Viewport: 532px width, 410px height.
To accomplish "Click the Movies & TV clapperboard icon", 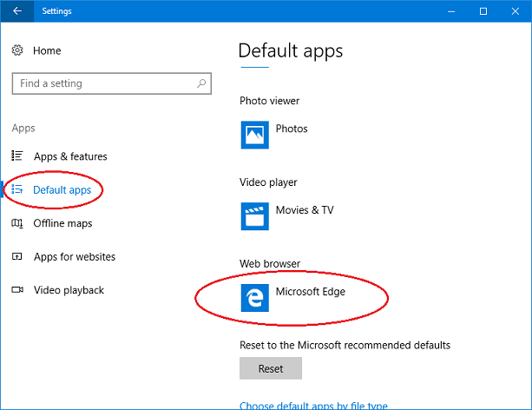I will click(254, 215).
